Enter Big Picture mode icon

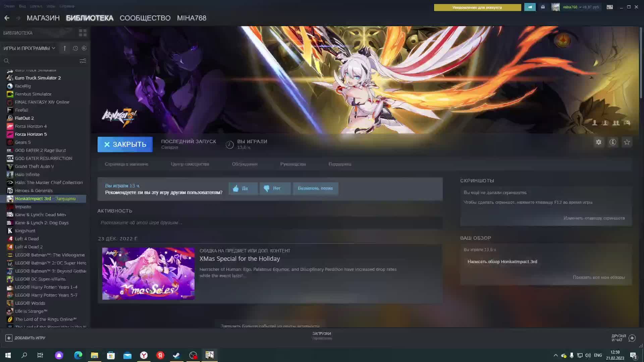pos(610,7)
